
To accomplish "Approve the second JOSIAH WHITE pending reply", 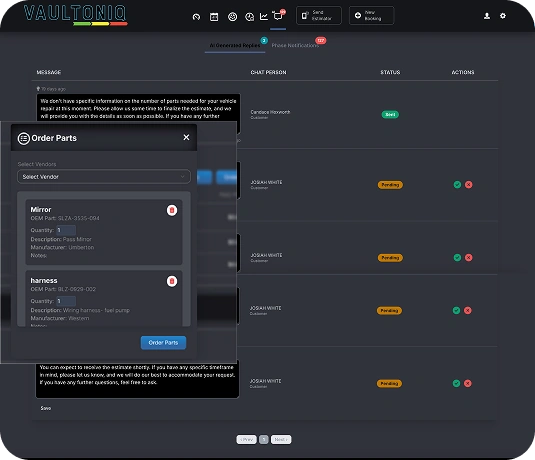I will [458, 258].
